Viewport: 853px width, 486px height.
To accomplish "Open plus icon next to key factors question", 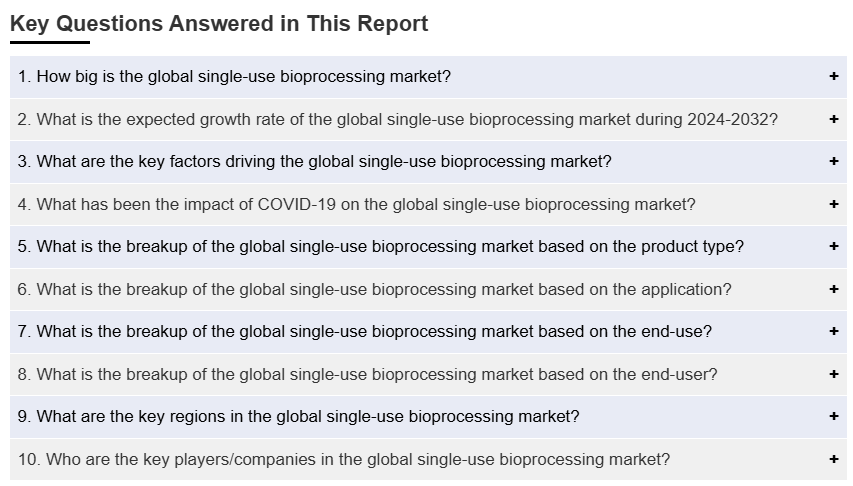I will pos(833,162).
